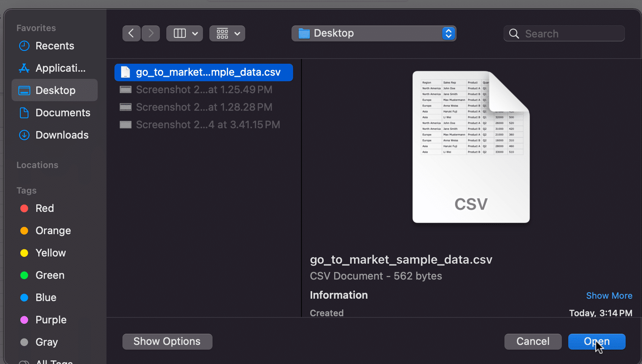The width and height of the screenshot is (642, 364).
Task: Click the Open button
Action: click(597, 342)
